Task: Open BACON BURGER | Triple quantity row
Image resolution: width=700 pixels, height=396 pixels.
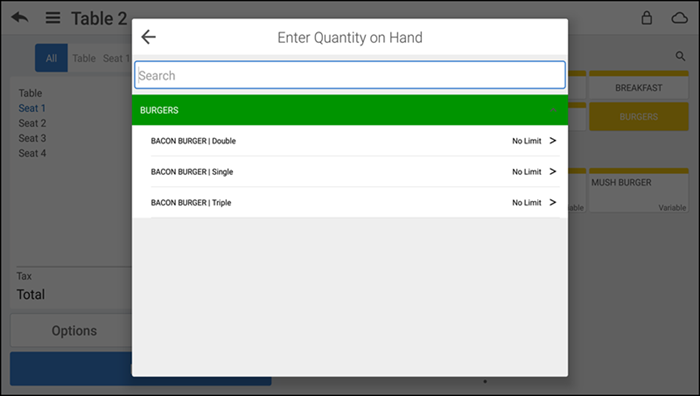Action: 350,202
